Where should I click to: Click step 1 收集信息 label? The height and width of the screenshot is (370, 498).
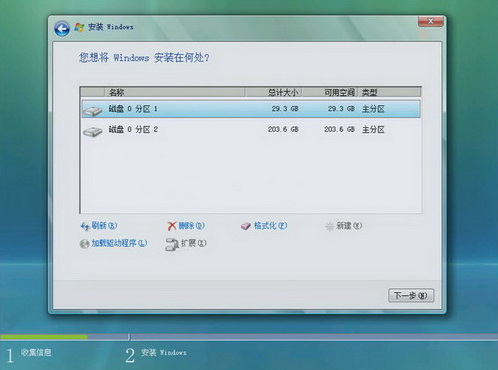(x=36, y=352)
